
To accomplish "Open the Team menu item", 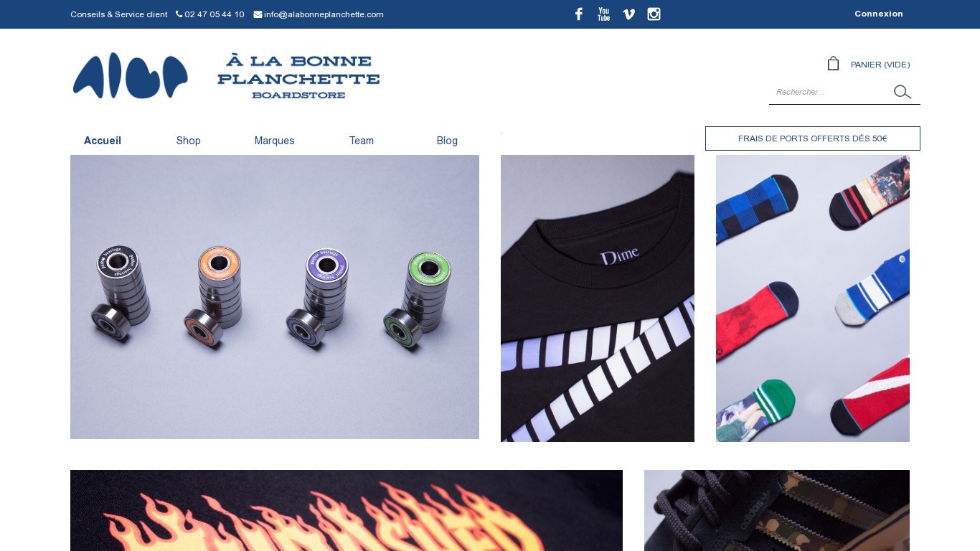I will pyautogui.click(x=362, y=141).
